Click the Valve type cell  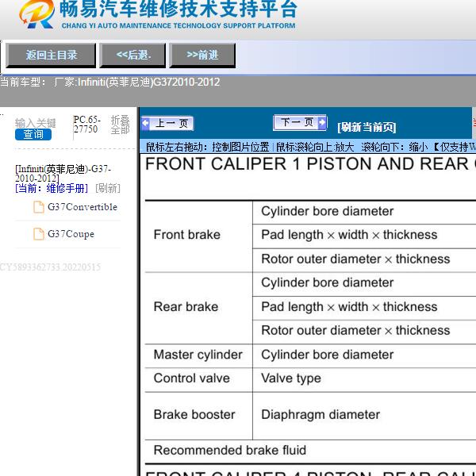point(364,378)
